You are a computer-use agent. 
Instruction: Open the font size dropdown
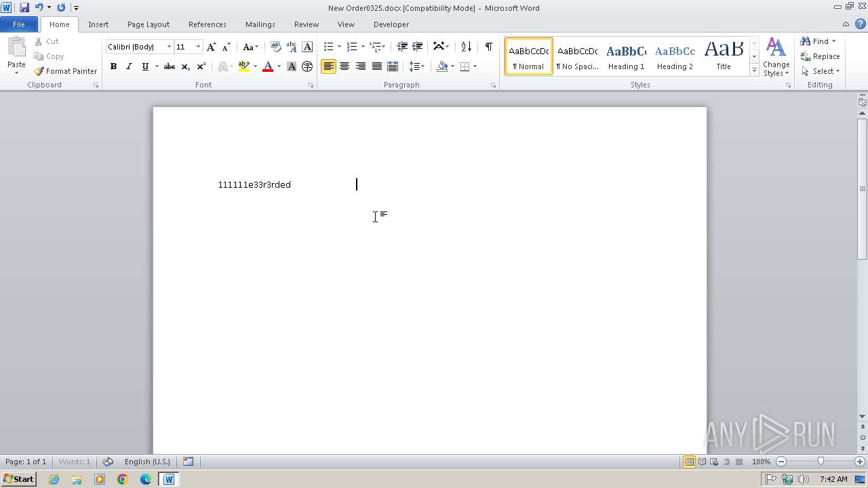point(198,47)
